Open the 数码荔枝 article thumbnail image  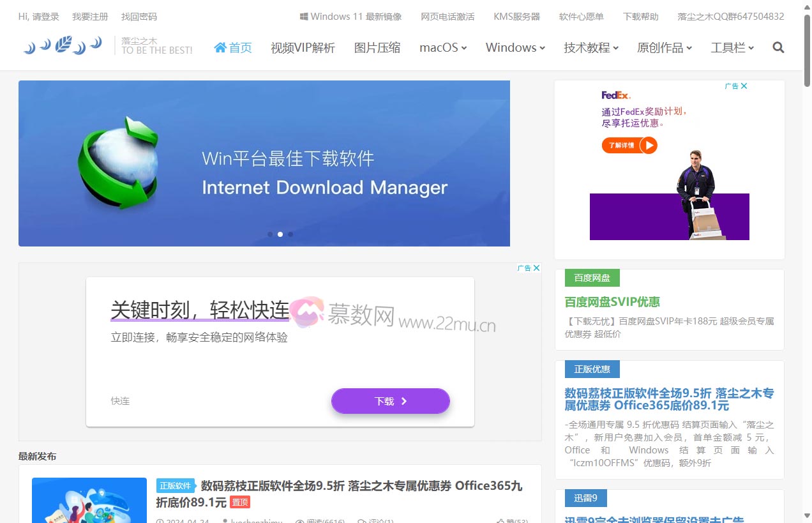click(x=89, y=501)
